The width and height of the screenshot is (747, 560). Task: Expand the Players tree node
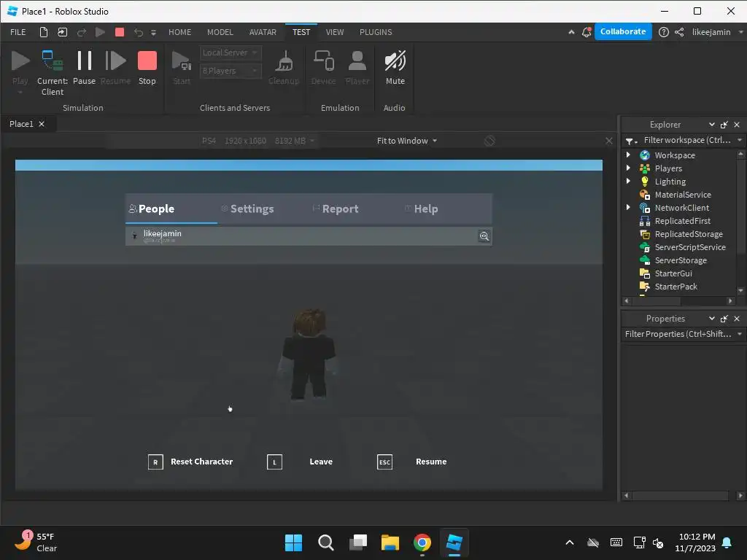pyautogui.click(x=628, y=168)
